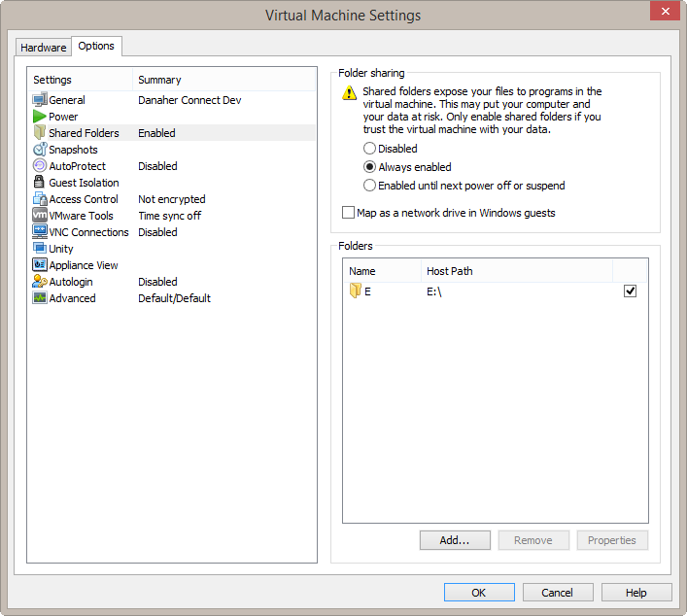Click the Name column header in Folders

382,271
